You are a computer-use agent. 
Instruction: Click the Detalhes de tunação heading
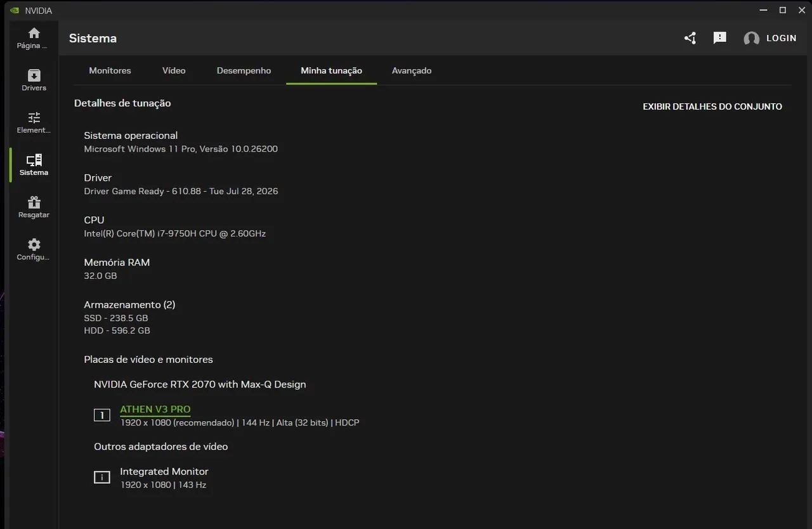pos(122,103)
